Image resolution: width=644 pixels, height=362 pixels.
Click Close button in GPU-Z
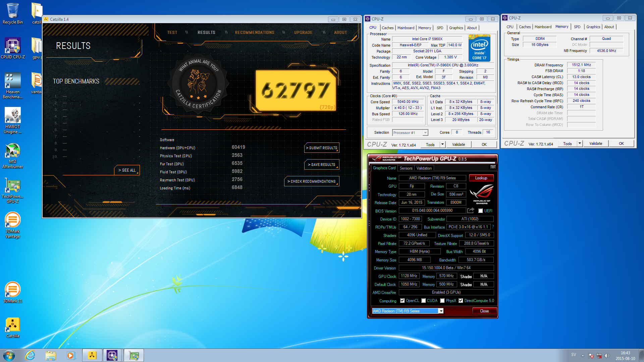tap(484, 311)
